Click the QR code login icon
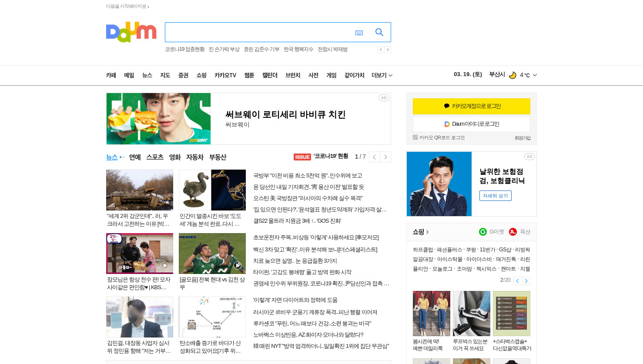 tap(415, 137)
